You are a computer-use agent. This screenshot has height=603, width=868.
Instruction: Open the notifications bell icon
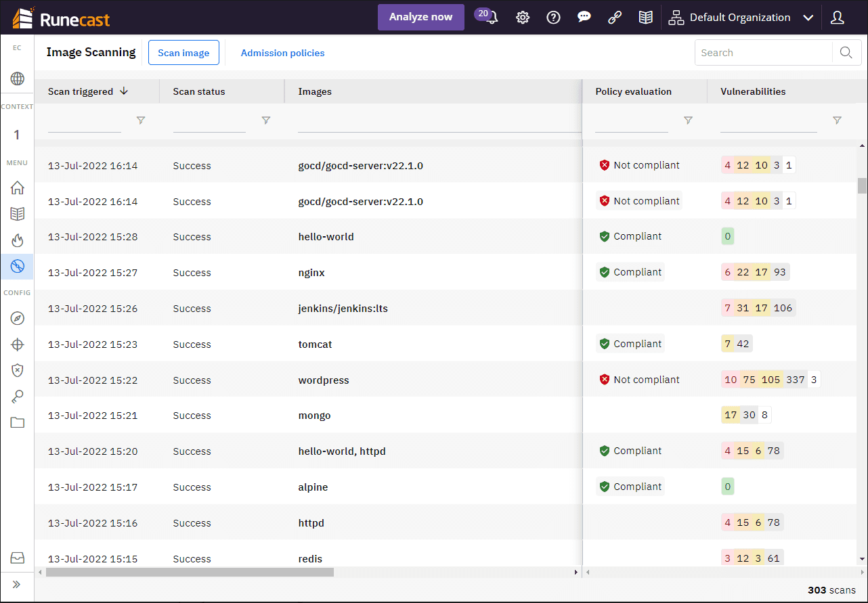(491, 18)
